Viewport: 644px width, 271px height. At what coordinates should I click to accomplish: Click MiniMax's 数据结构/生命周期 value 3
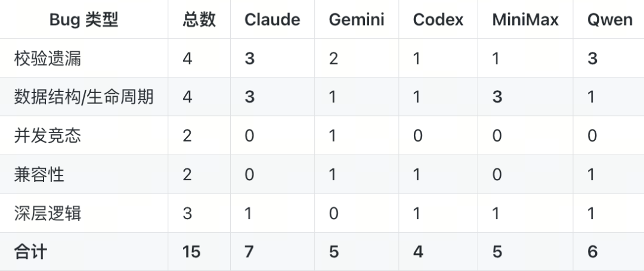coord(497,97)
